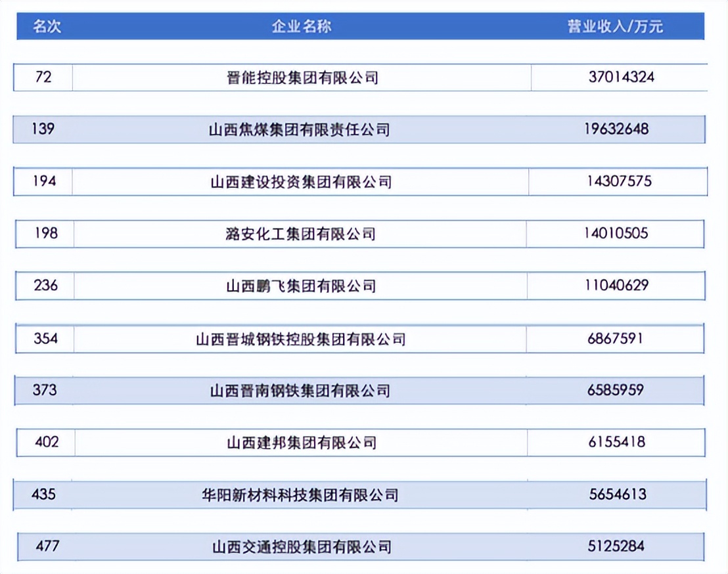Select revenue value 6155418
Viewport: 728px width, 574px height.
click(x=616, y=442)
